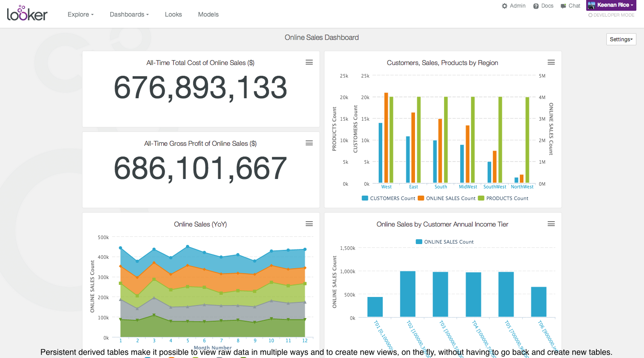This screenshot has width=644, height=358.
Task: Click the Online Sales Dashboard title
Action: click(x=322, y=38)
